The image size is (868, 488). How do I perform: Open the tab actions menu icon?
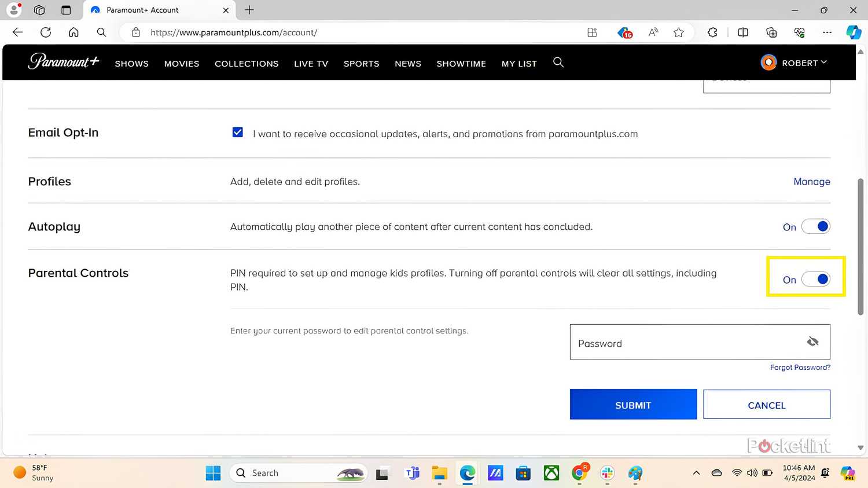tap(66, 10)
